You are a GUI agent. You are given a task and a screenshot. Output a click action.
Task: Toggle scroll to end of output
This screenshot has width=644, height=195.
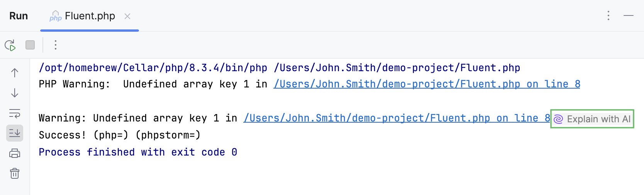click(x=15, y=133)
